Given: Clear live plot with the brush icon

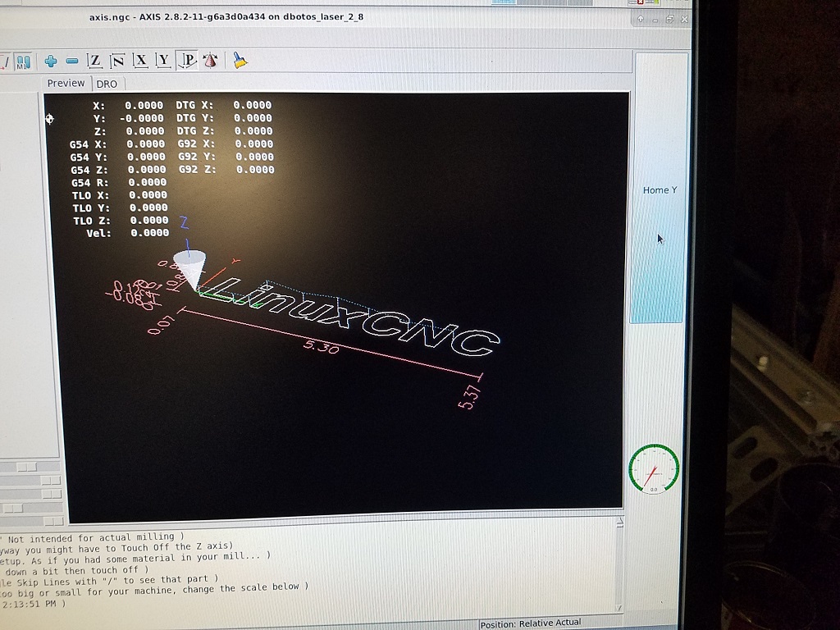Looking at the screenshot, I should pyautogui.click(x=240, y=60).
